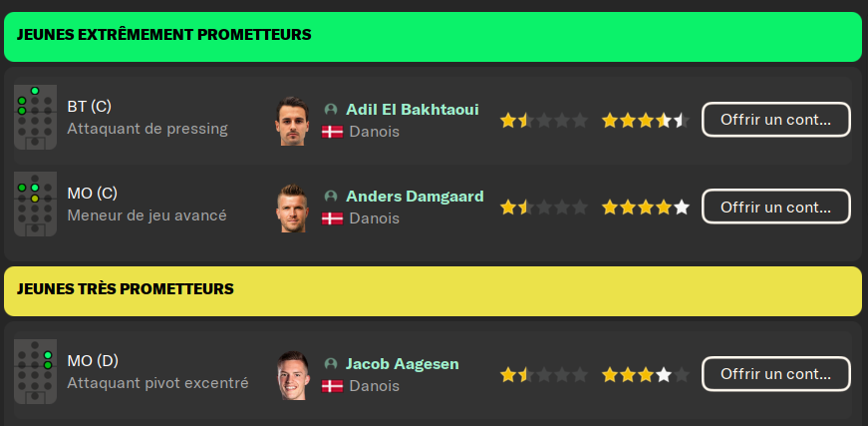Open Anders Damgaard's player profile link
The image size is (868, 426).
415,197
